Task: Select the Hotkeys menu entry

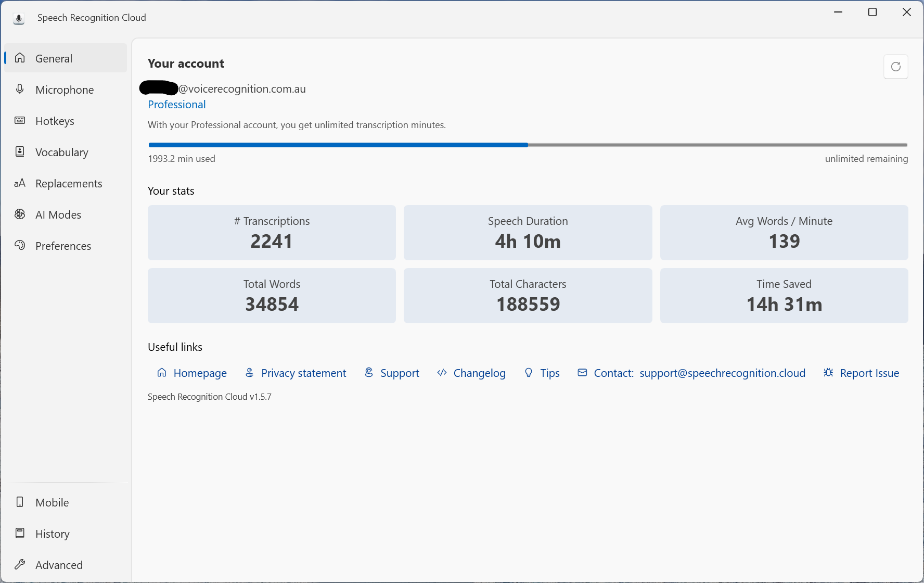Action: pyautogui.click(x=55, y=120)
